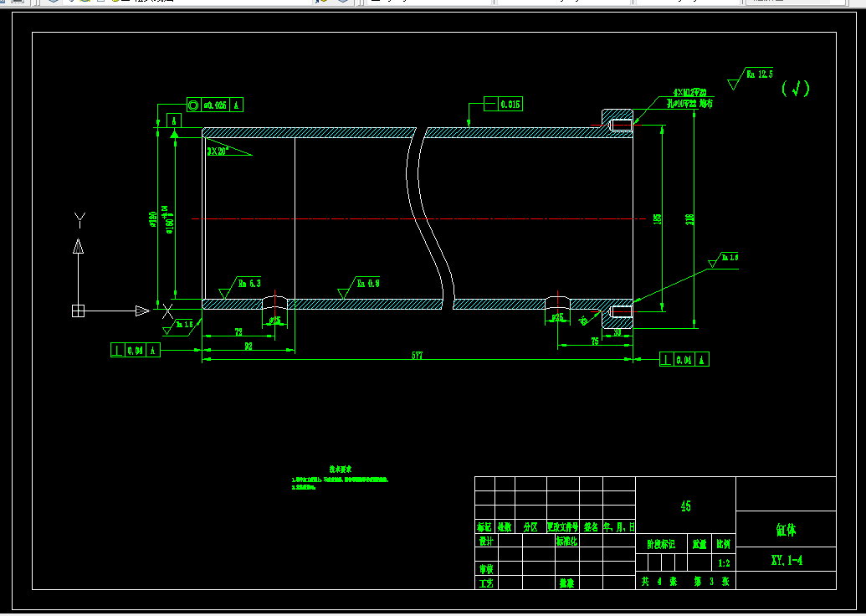Select the 工艺 title block cell
Image resolution: width=866 pixels, height=616 pixels.
tap(486, 583)
